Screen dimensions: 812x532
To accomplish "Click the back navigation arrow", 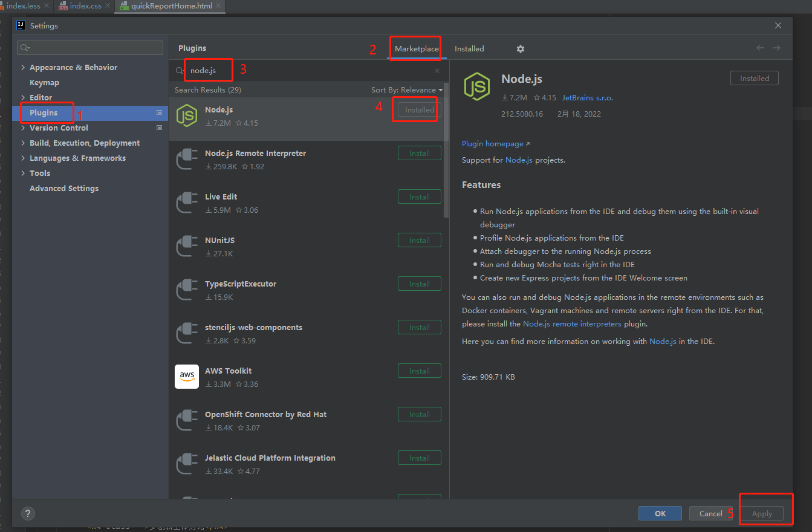I will coord(760,48).
